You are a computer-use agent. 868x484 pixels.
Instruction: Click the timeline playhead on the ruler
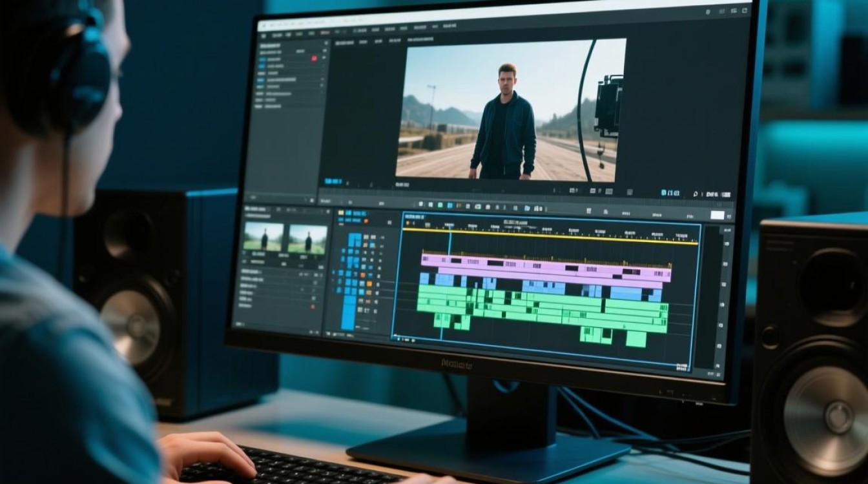coord(450,227)
